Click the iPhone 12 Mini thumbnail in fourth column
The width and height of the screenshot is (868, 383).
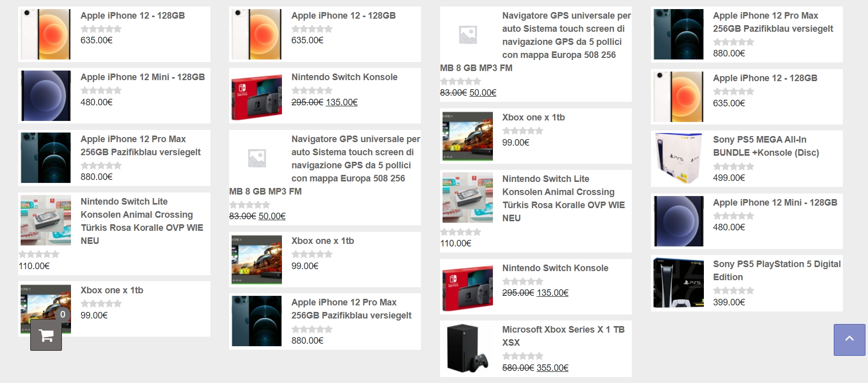pyautogui.click(x=678, y=221)
